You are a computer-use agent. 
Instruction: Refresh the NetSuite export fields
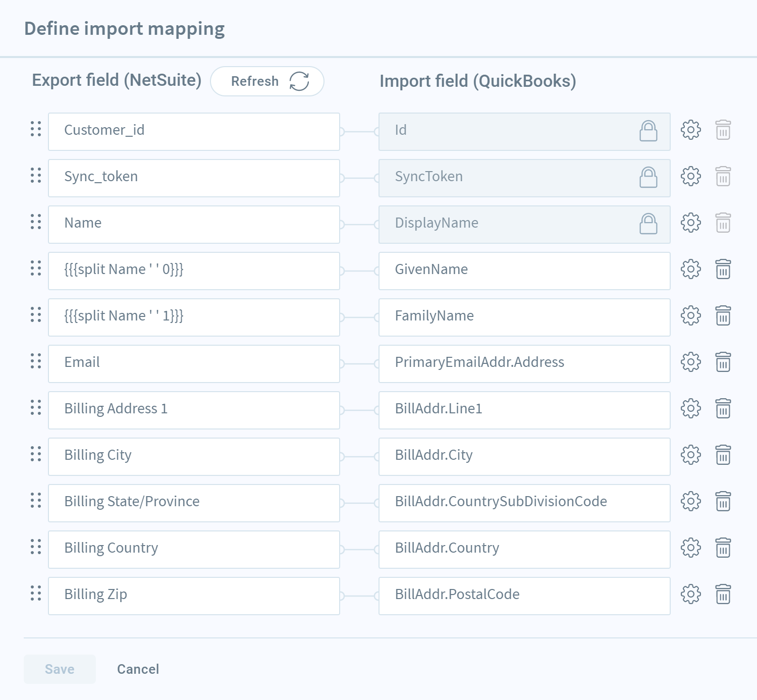(267, 81)
